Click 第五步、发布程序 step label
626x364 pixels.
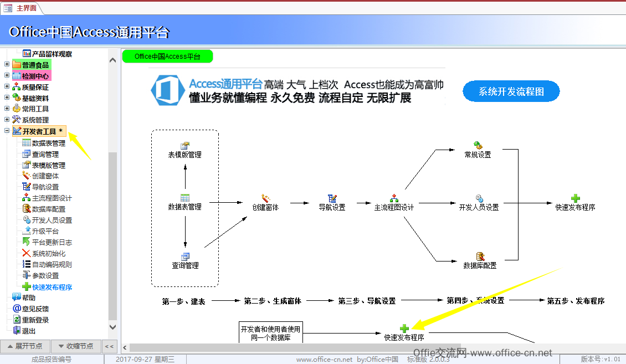(x=576, y=301)
